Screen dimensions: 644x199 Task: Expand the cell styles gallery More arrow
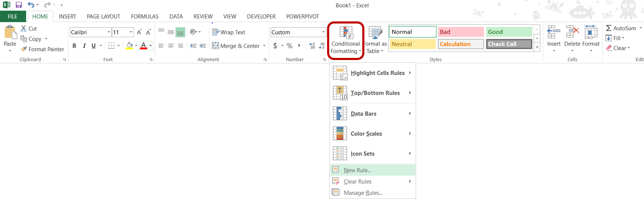tap(537, 47)
